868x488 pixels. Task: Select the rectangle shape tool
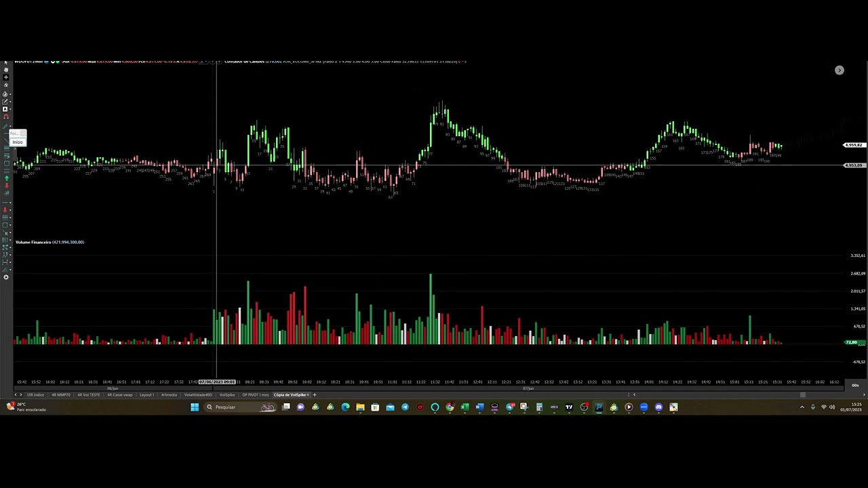(5, 225)
